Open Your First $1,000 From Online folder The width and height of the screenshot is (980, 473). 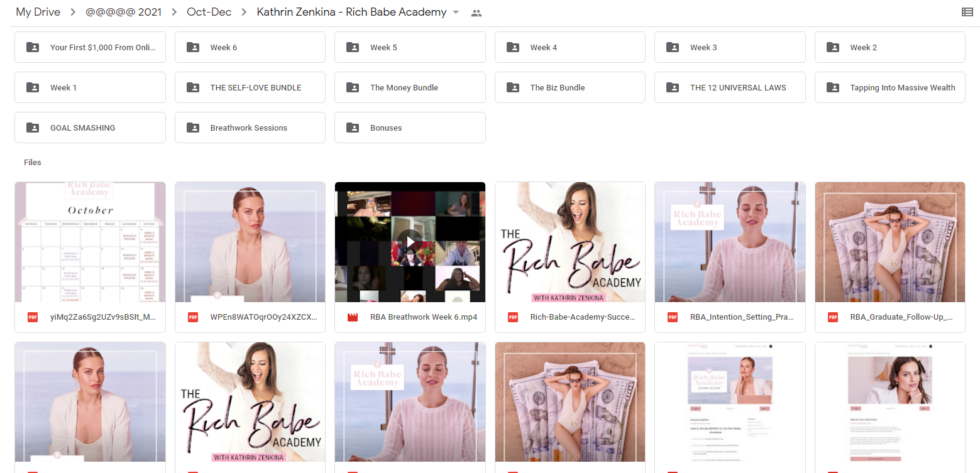tap(90, 47)
